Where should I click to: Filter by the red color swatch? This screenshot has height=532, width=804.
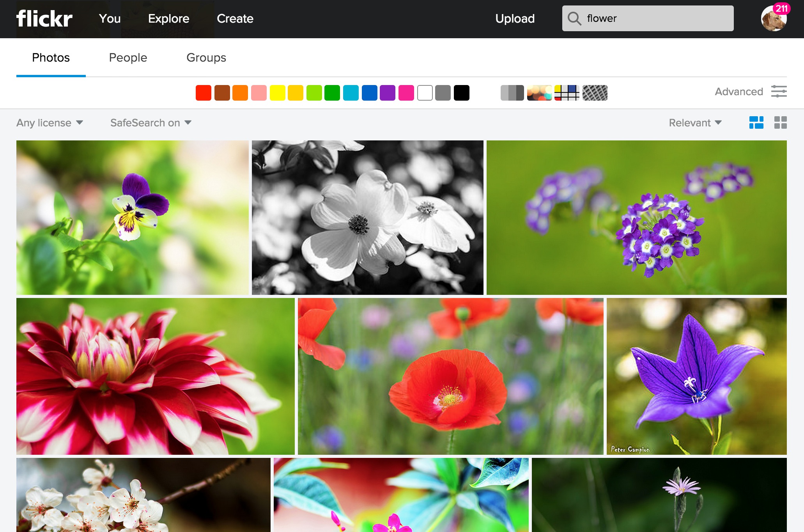pos(203,93)
